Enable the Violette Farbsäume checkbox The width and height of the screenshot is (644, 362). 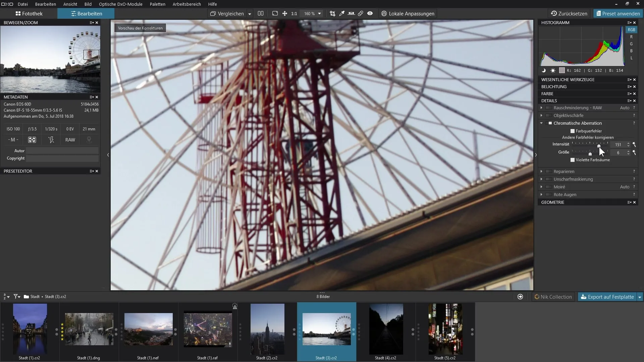tap(573, 160)
